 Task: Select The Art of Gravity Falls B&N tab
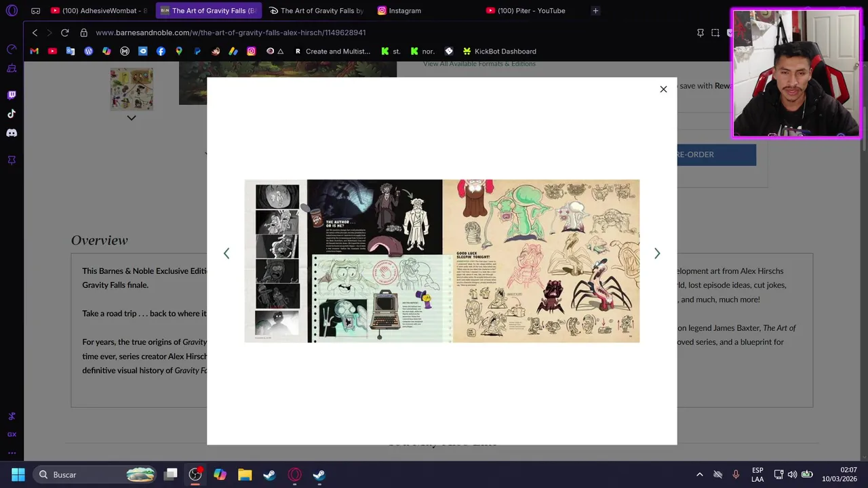[209, 10]
